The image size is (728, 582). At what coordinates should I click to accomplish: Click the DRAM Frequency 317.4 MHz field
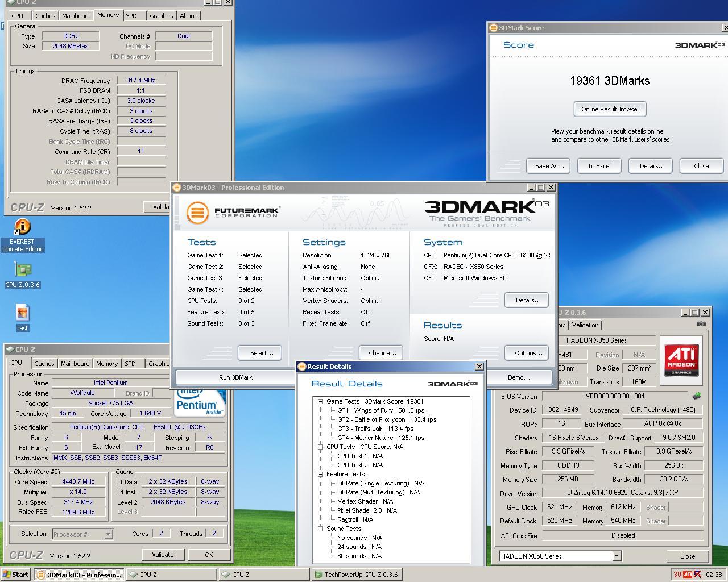click(x=141, y=81)
